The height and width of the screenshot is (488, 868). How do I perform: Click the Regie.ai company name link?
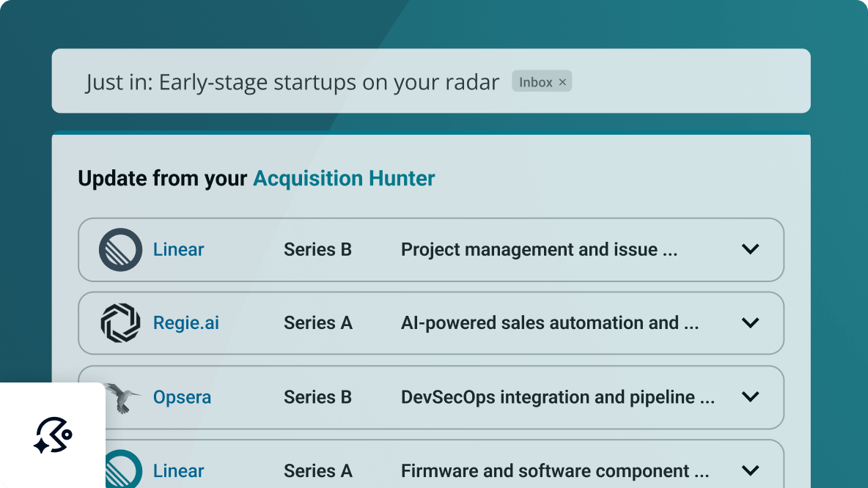[x=185, y=322]
